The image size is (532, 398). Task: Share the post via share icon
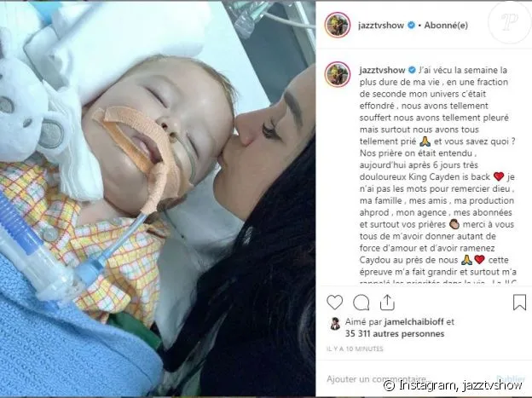[387, 302]
